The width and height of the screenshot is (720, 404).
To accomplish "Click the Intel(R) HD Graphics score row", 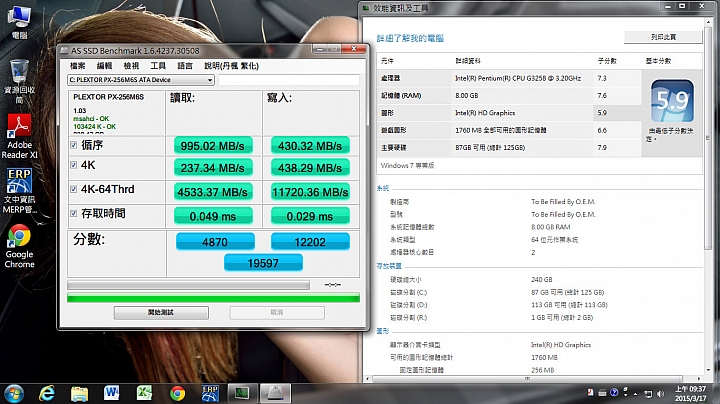I will [509, 113].
